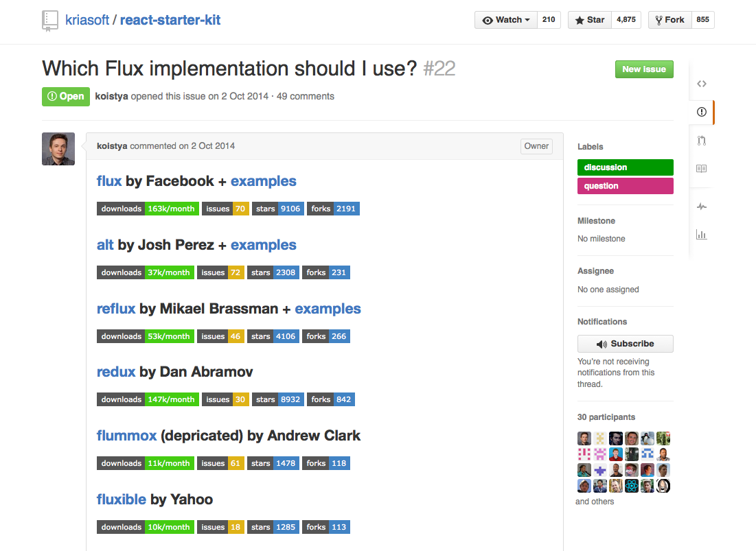Click alt issues 72 badge
This screenshot has width=756, height=551.
click(x=221, y=272)
